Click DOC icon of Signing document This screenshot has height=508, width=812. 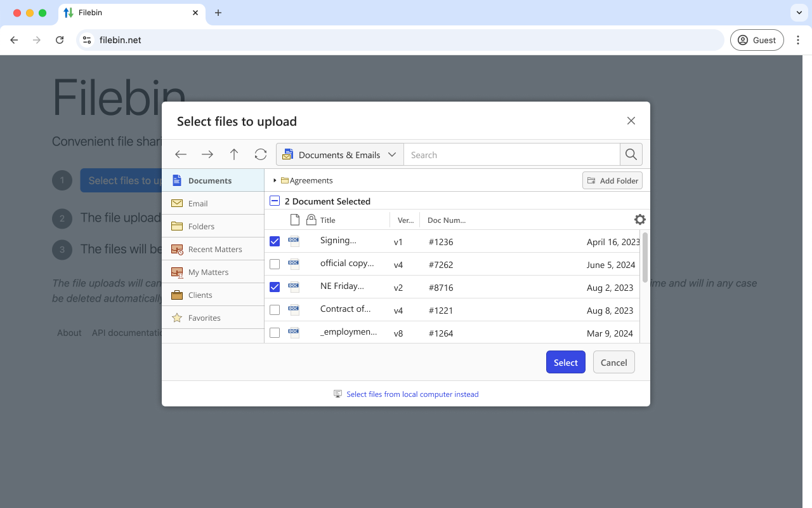pyautogui.click(x=294, y=241)
